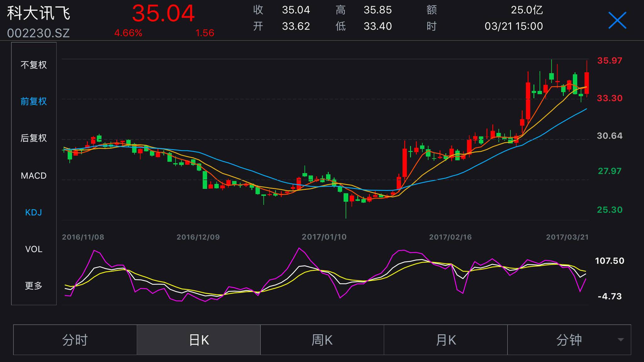Click the 2017/03/21 date label
Screen dimensions: 644x362
coord(567,237)
